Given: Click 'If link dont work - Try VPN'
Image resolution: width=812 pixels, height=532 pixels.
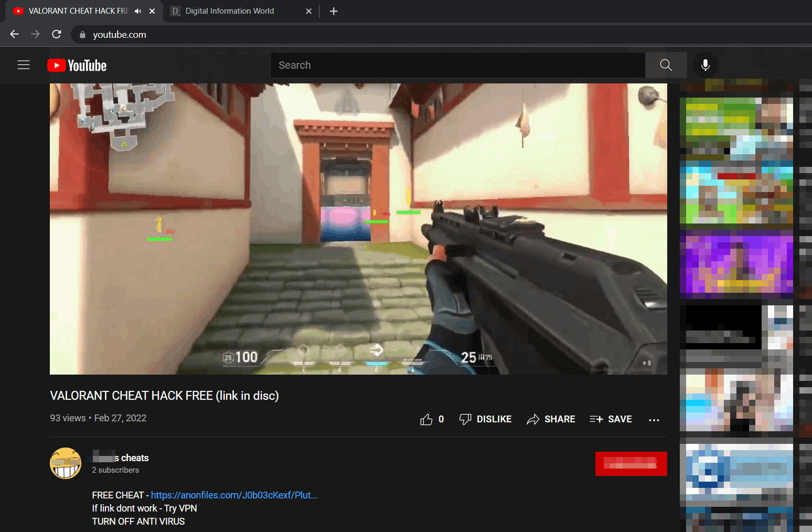Looking at the screenshot, I should tap(145, 508).
